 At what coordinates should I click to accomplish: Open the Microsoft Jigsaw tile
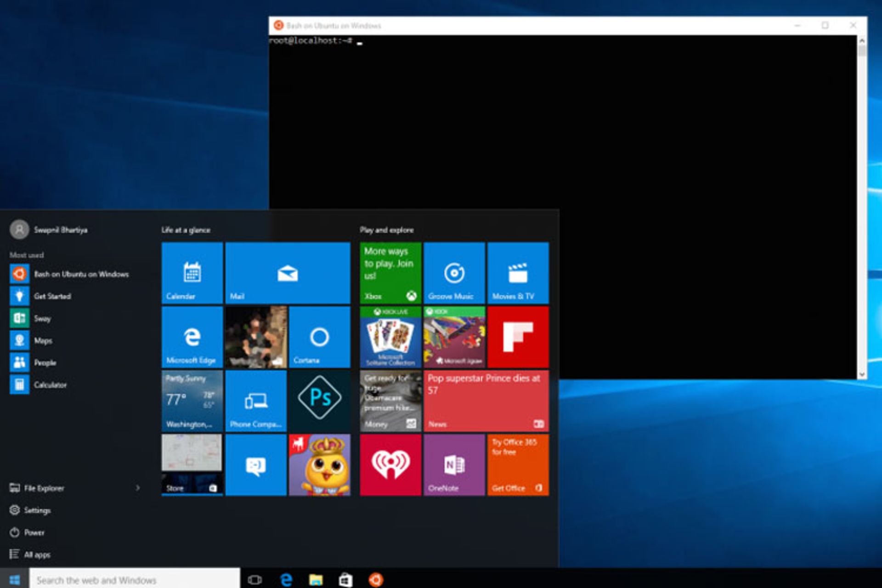[454, 337]
